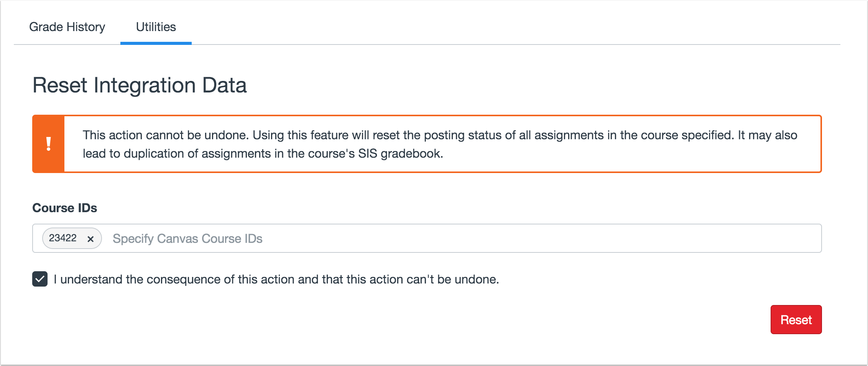Click the 23422 course ID chip

point(63,238)
